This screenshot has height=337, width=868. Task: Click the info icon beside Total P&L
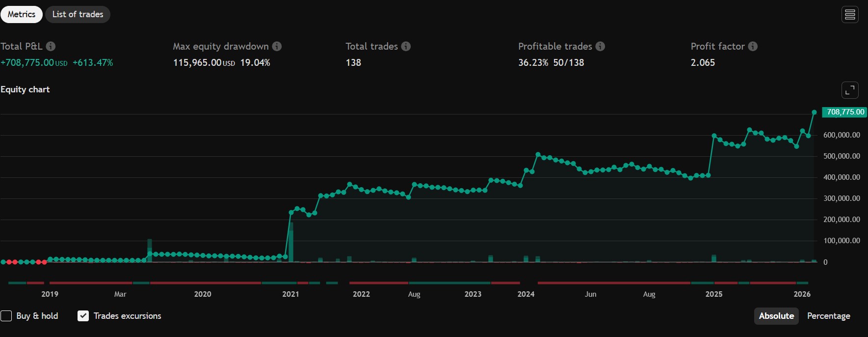click(51, 46)
